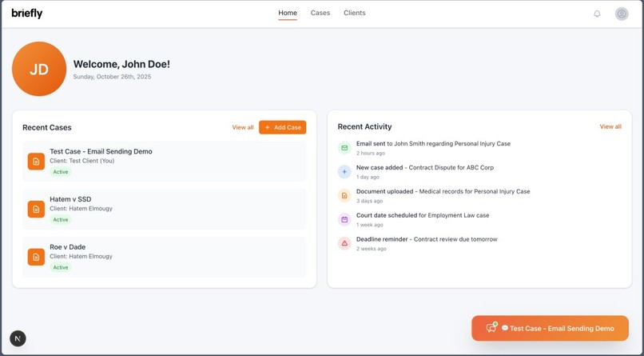Click the Roe v Dade document icon
The height and width of the screenshot is (356, 644).
(36, 257)
